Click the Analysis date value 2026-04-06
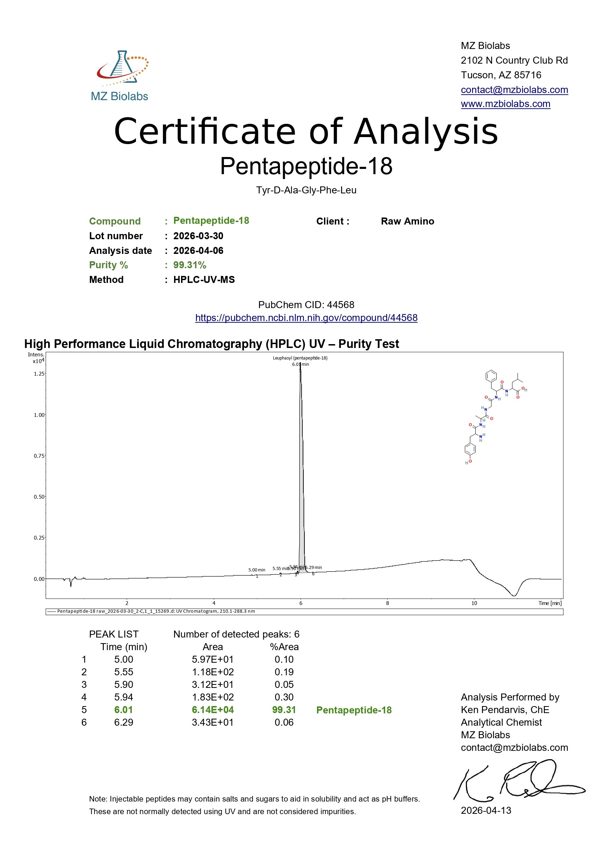The height and width of the screenshot is (868, 613). (x=198, y=251)
